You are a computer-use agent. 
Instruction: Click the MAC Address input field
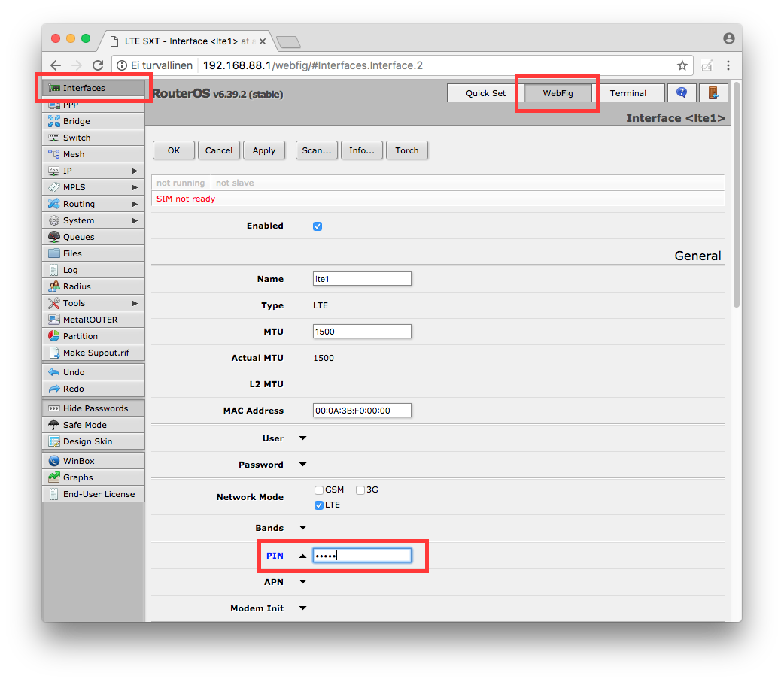(x=362, y=411)
